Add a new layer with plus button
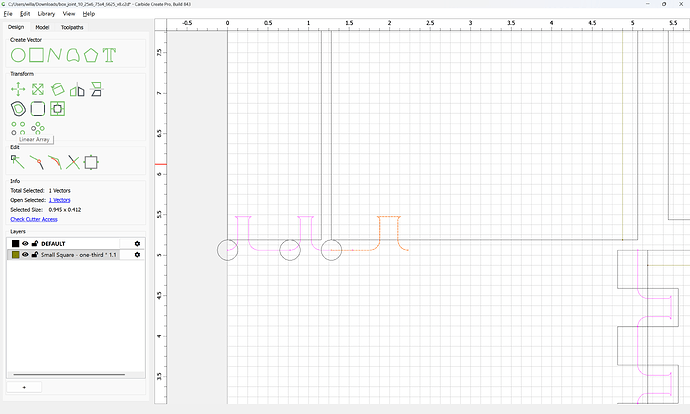The height and width of the screenshot is (414, 690). [x=24, y=387]
